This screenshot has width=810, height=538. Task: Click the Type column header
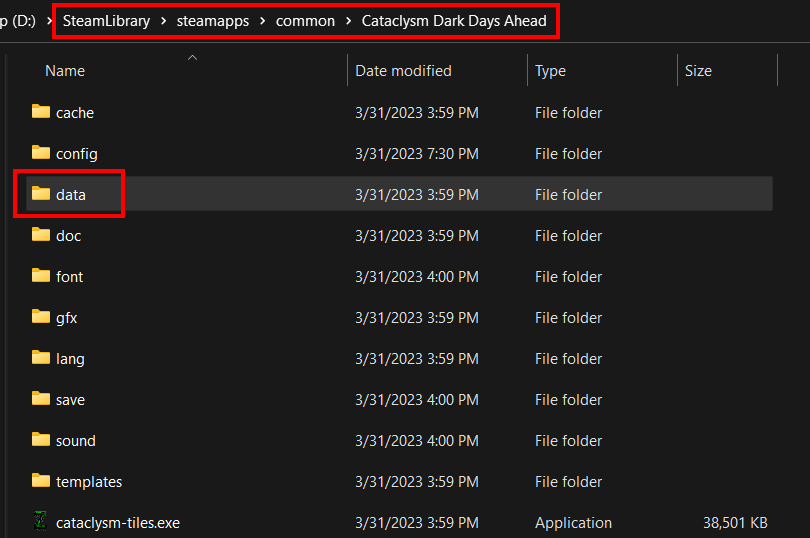550,71
